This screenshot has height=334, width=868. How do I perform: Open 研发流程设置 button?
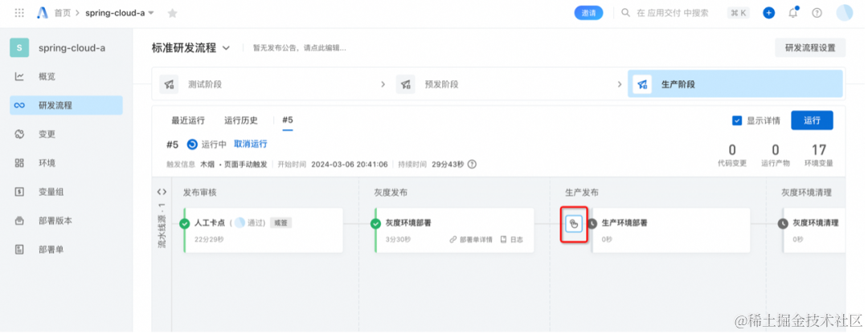810,47
